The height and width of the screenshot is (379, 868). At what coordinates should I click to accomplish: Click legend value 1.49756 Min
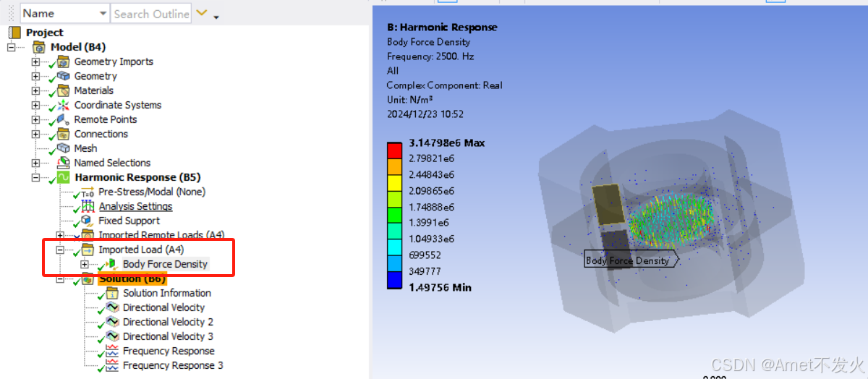pos(440,287)
